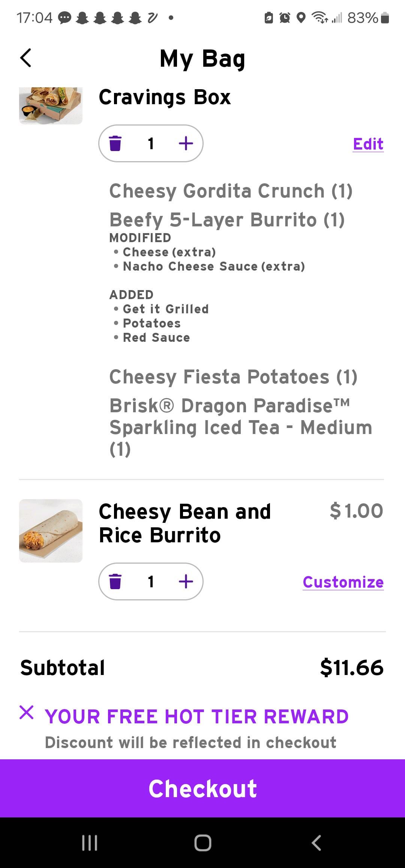Tap the Cheesy Bean and Rice Burrito title
This screenshot has height=868, width=405.
pyautogui.click(x=184, y=523)
